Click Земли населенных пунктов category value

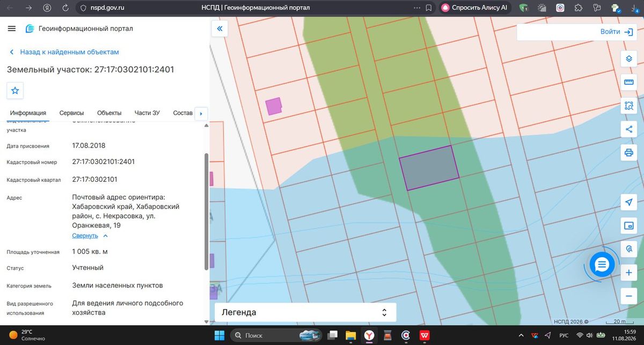pos(117,285)
